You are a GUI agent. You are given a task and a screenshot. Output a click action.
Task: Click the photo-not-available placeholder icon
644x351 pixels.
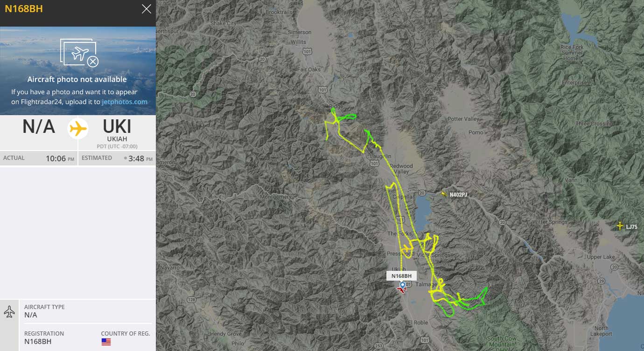79,53
